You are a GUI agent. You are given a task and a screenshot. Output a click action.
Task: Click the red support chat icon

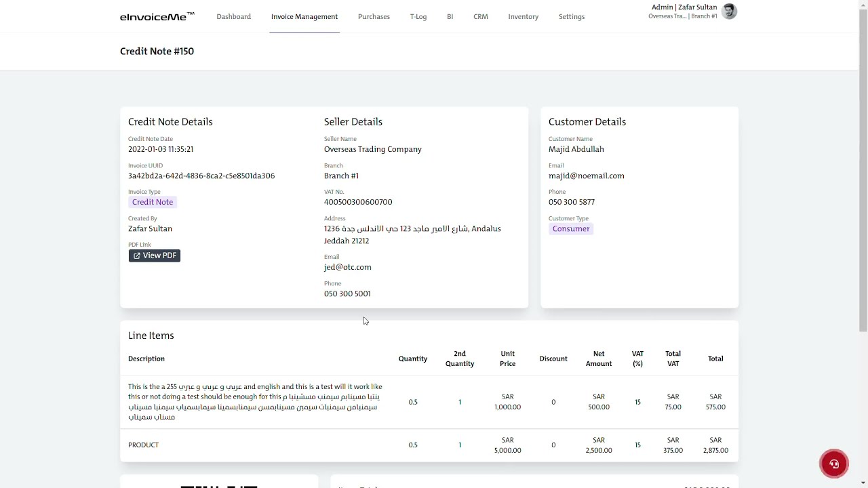click(833, 464)
